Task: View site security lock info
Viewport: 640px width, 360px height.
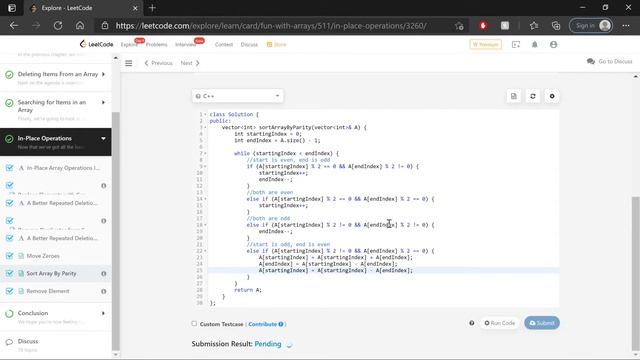Action: click(105, 26)
